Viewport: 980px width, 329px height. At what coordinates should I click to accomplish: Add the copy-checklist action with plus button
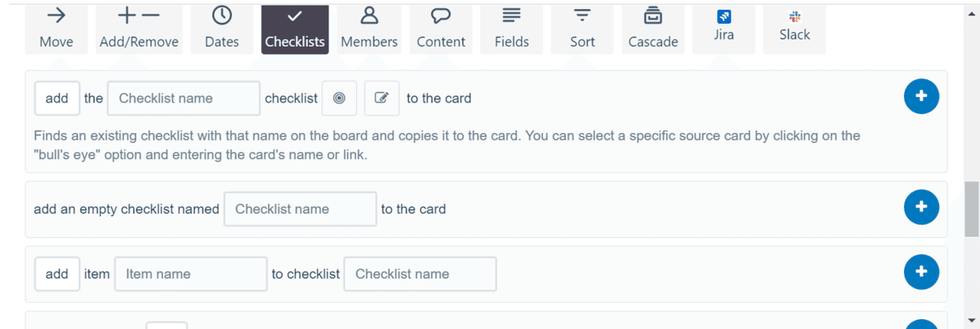921,96
